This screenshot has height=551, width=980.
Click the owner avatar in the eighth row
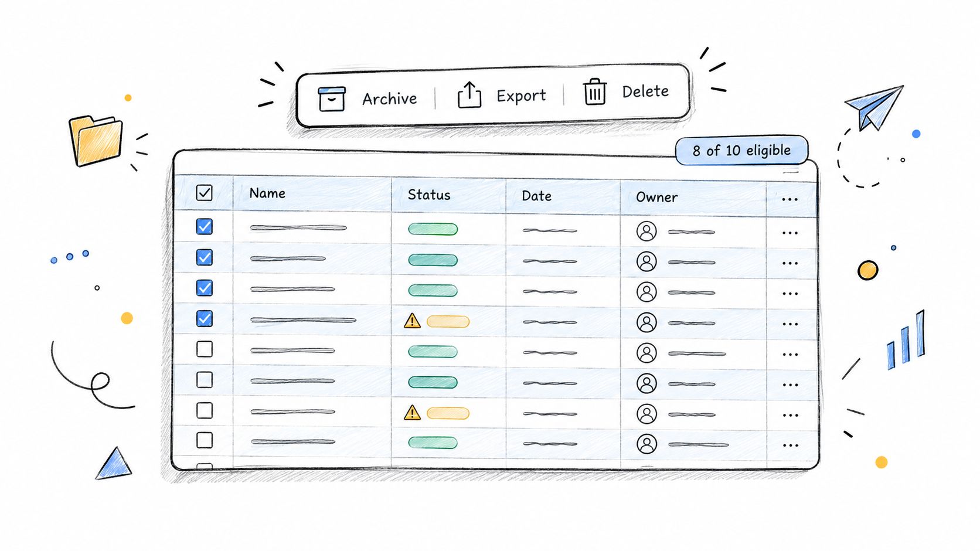point(646,444)
